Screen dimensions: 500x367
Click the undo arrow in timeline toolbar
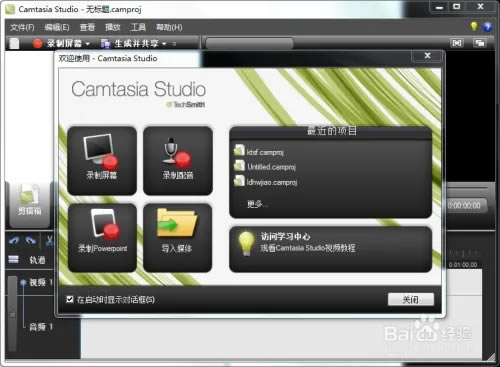pyautogui.click(x=14, y=240)
